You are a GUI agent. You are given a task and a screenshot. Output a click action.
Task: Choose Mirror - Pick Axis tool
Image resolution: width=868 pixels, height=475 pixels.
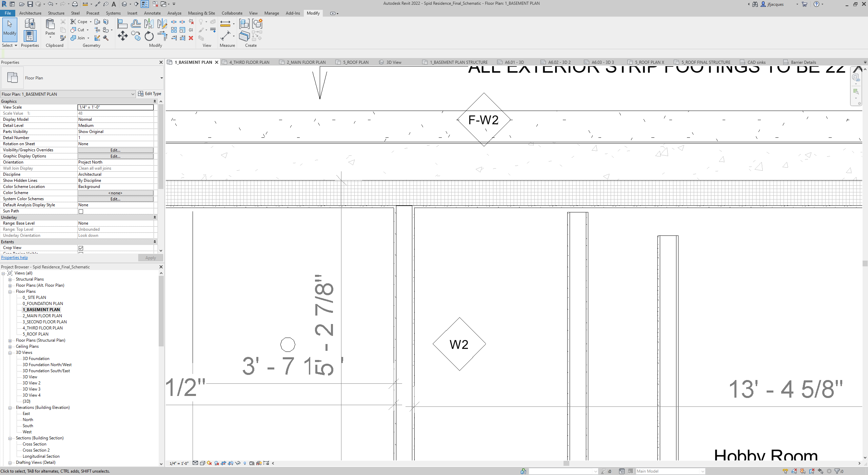[149, 24]
